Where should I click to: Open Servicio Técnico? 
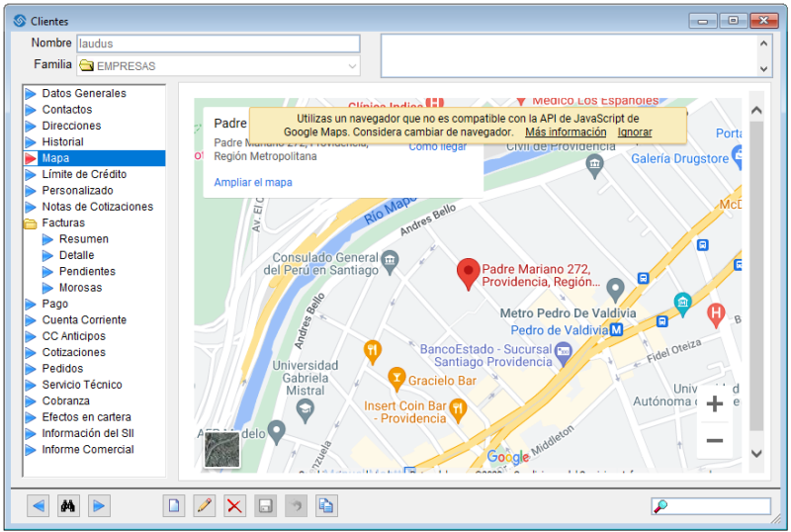pyautogui.click(x=82, y=385)
